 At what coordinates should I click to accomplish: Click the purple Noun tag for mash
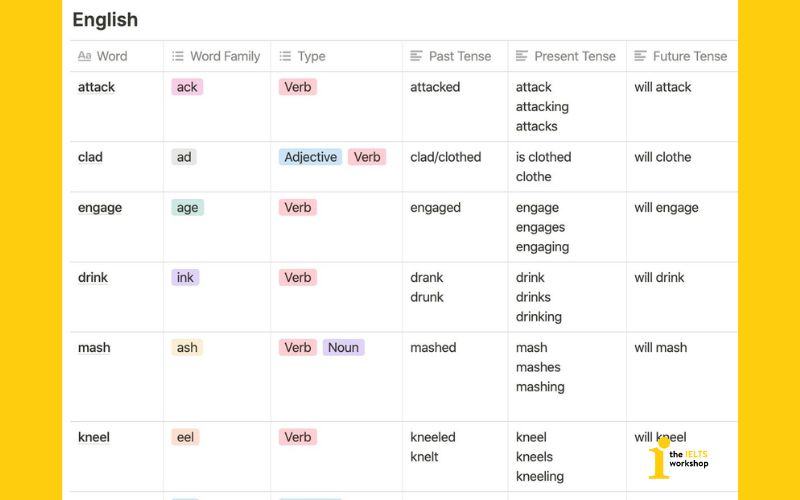point(343,347)
